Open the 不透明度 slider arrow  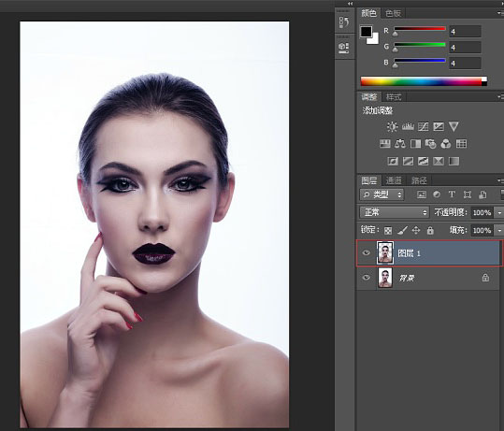click(x=499, y=212)
